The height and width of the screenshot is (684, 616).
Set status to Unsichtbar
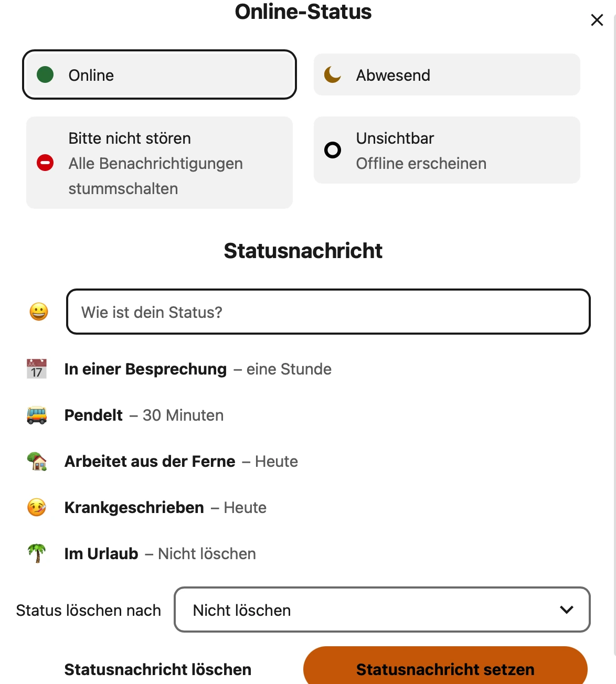[446, 150]
